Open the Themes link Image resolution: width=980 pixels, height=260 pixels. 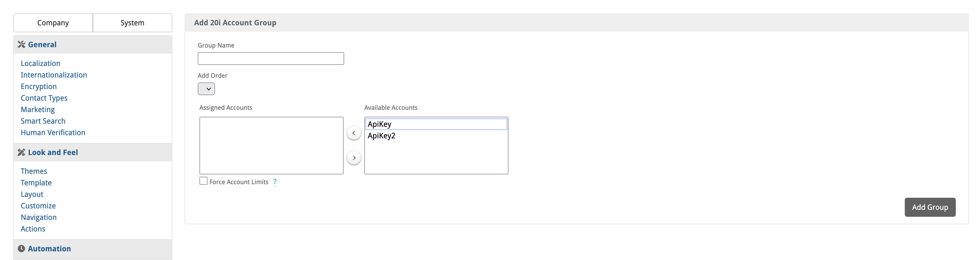click(34, 171)
